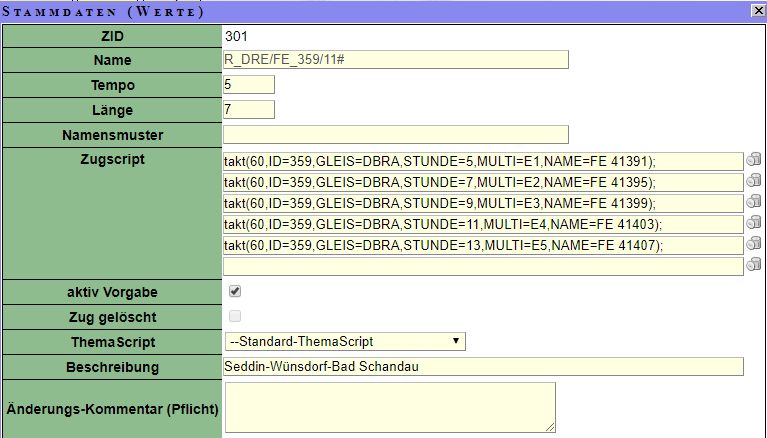Click the database icon beside the FE 41395 script line
This screenshot has width=767, height=438.
tap(754, 182)
